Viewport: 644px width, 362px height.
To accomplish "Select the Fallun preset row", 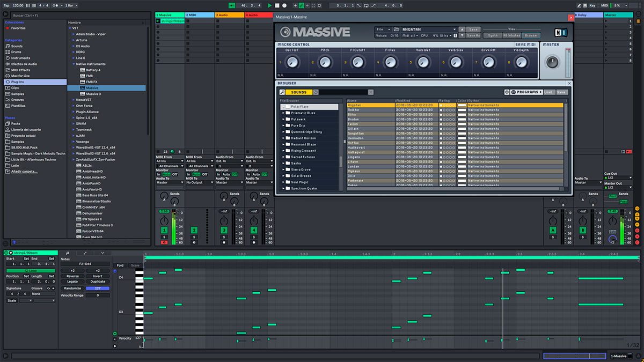I will point(455,124).
